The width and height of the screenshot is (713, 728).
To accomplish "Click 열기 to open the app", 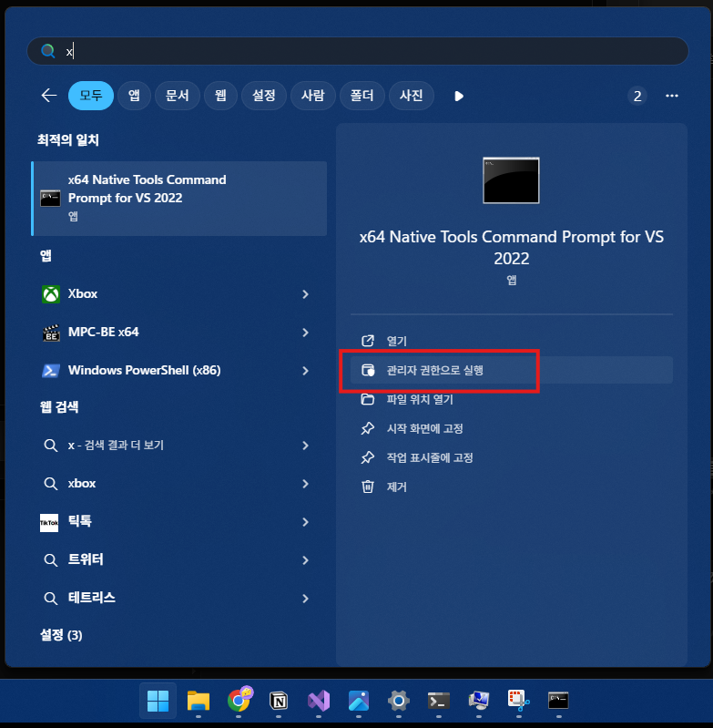I will (512, 341).
